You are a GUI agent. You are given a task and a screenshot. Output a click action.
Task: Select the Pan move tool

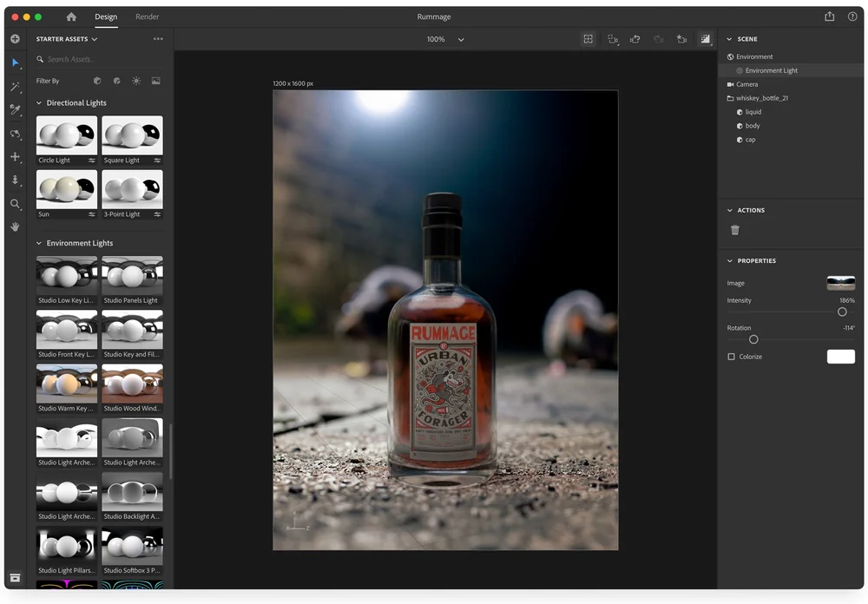coord(16,157)
